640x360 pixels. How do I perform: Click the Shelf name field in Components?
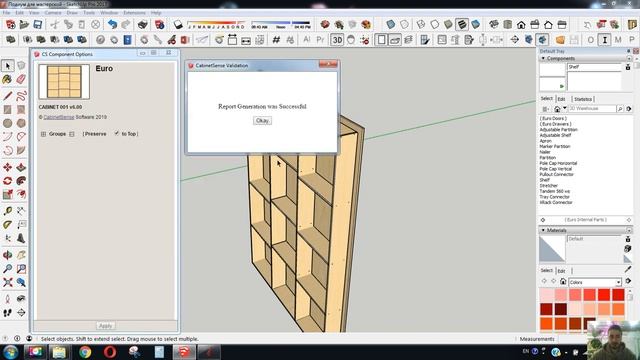[594, 67]
